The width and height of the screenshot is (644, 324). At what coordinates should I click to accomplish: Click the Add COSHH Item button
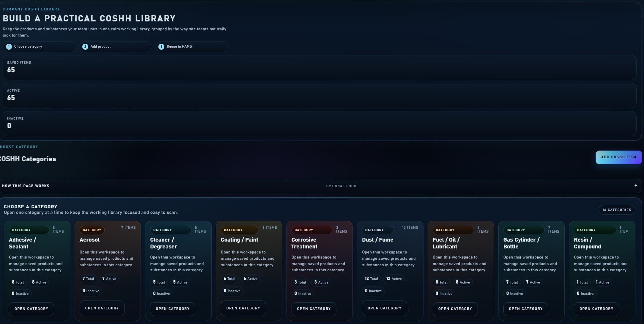pos(619,157)
